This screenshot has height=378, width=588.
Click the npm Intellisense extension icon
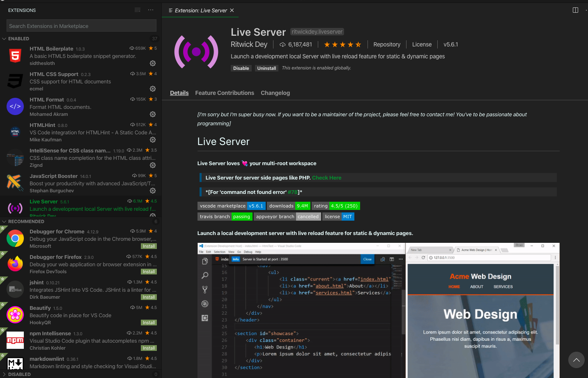15,340
